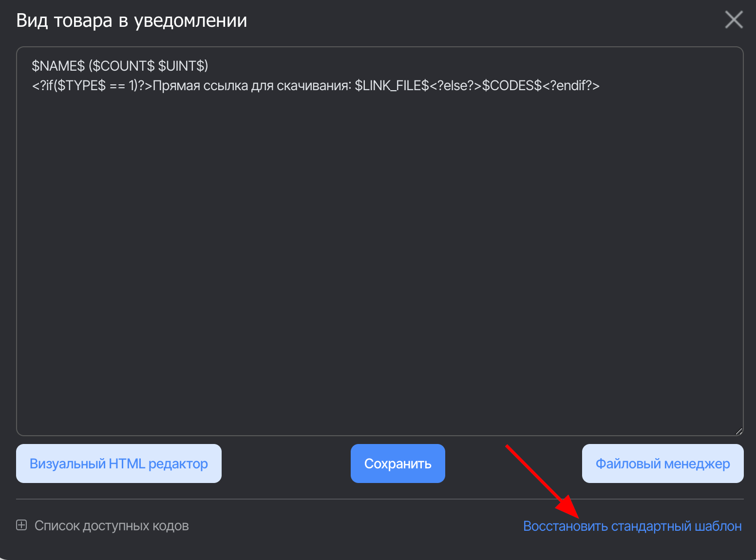This screenshot has width=756, height=560.
Task: Open the Файловый менеджер
Action: (x=662, y=463)
